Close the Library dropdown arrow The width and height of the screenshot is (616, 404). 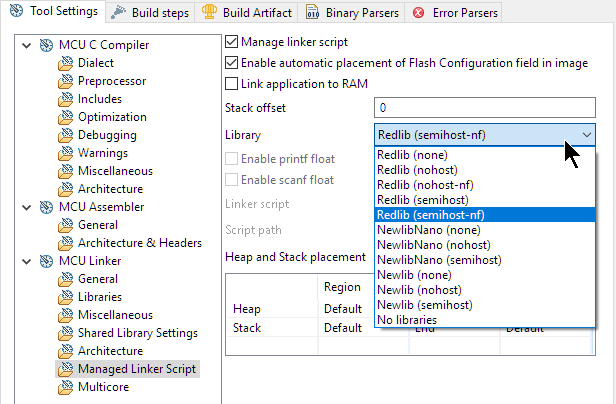pyautogui.click(x=586, y=134)
